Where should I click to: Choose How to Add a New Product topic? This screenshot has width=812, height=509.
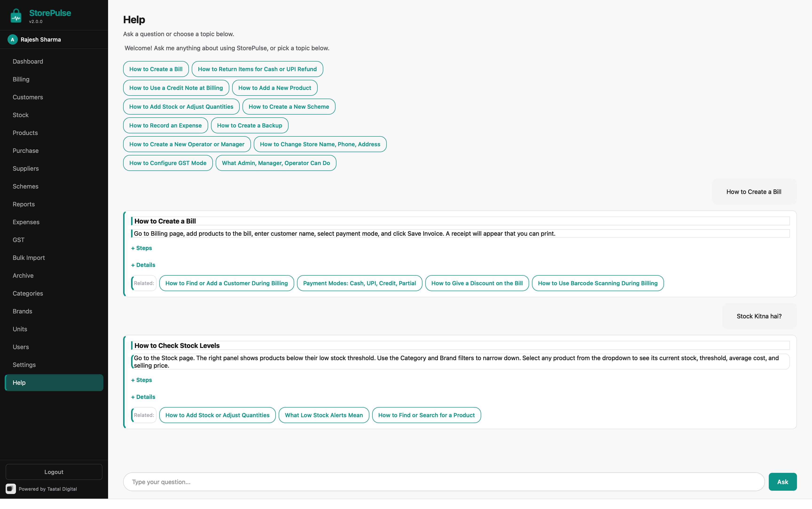[x=275, y=88]
